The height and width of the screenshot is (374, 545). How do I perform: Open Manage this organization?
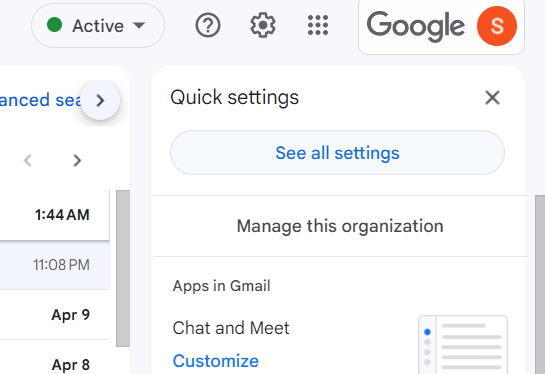pos(340,226)
